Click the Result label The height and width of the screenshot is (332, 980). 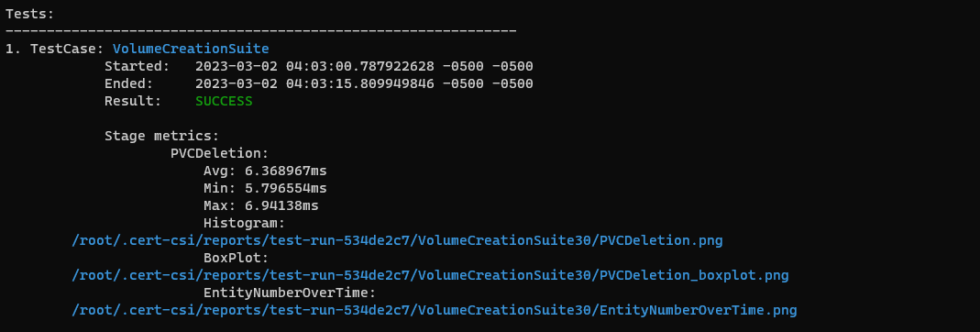(133, 101)
